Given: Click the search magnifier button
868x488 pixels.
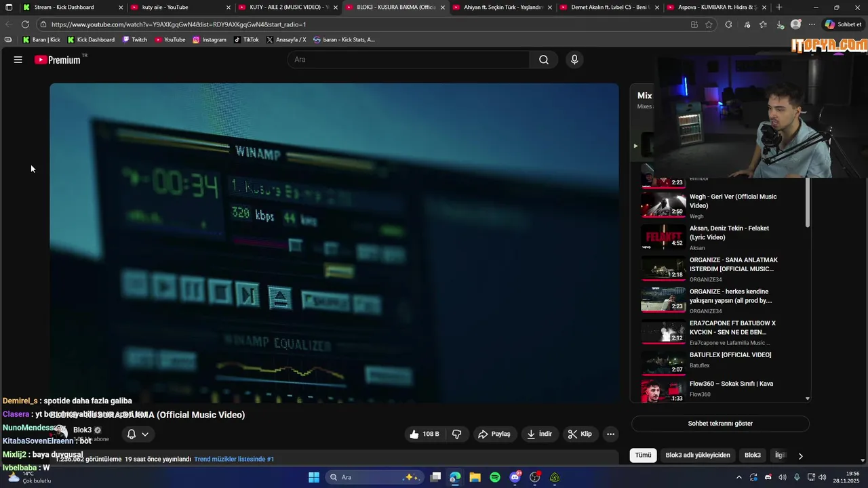Looking at the screenshot, I should pyautogui.click(x=544, y=60).
